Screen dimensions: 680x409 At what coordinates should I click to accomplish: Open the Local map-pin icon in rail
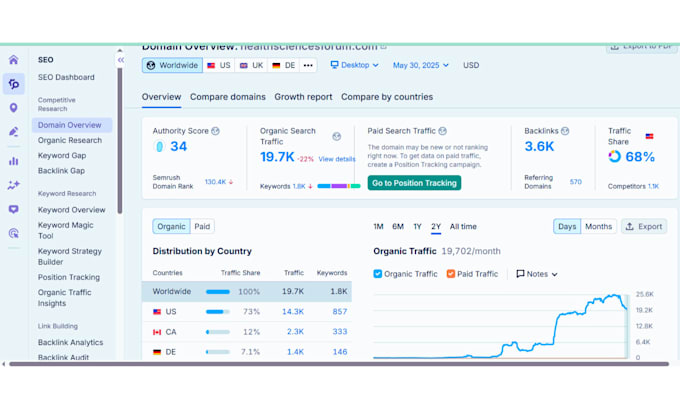tap(13, 108)
